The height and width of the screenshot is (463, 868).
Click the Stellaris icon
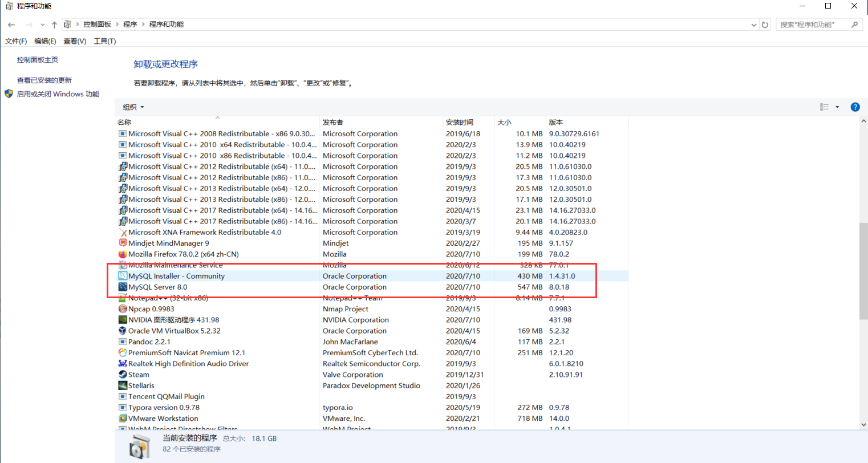123,385
